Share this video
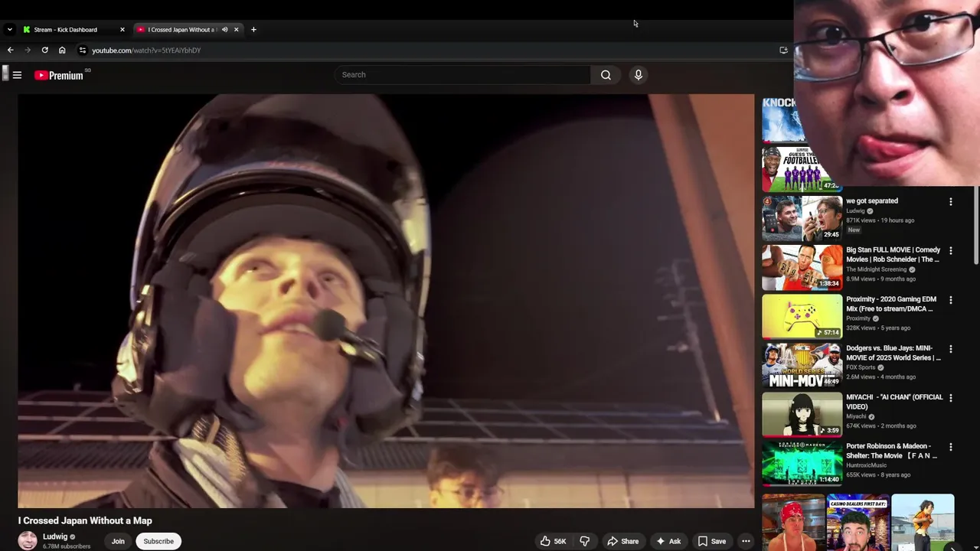The height and width of the screenshot is (551, 980). click(x=623, y=541)
